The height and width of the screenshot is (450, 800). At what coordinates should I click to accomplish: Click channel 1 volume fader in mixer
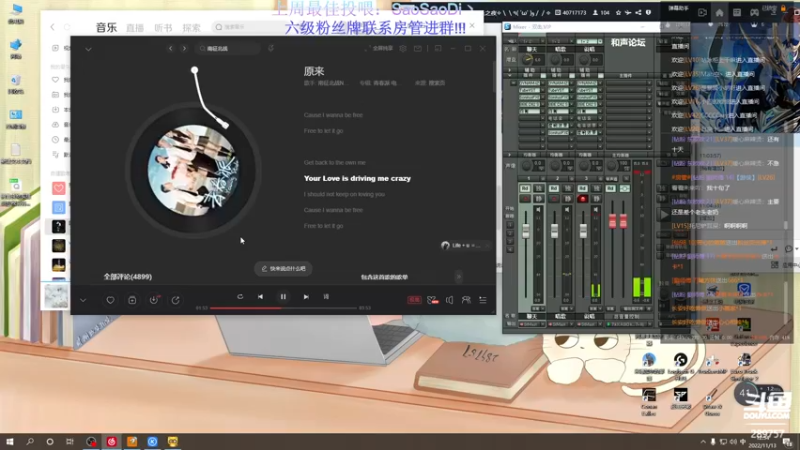(x=526, y=231)
